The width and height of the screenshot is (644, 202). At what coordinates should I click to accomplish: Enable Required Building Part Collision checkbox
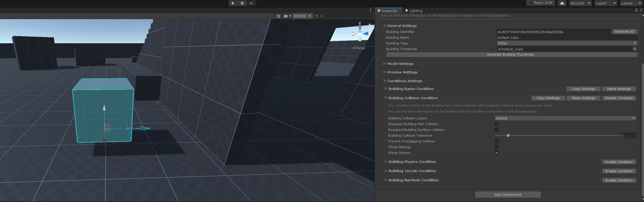[496, 124]
